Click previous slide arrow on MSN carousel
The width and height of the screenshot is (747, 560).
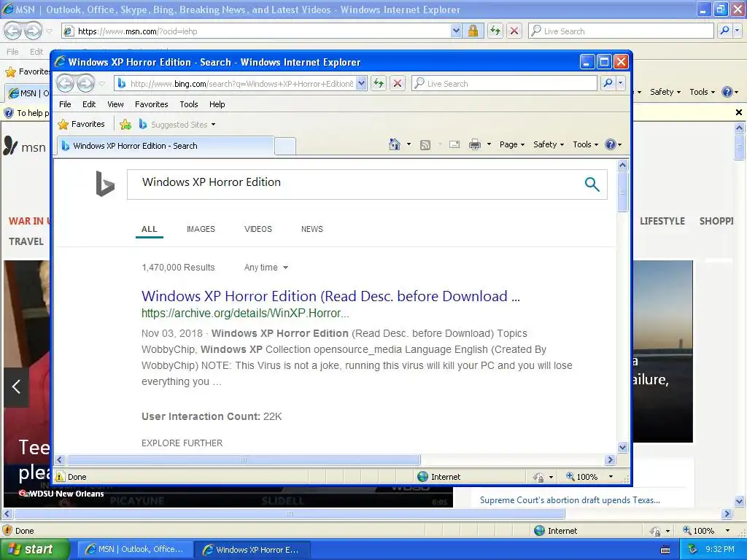[x=16, y=386]
